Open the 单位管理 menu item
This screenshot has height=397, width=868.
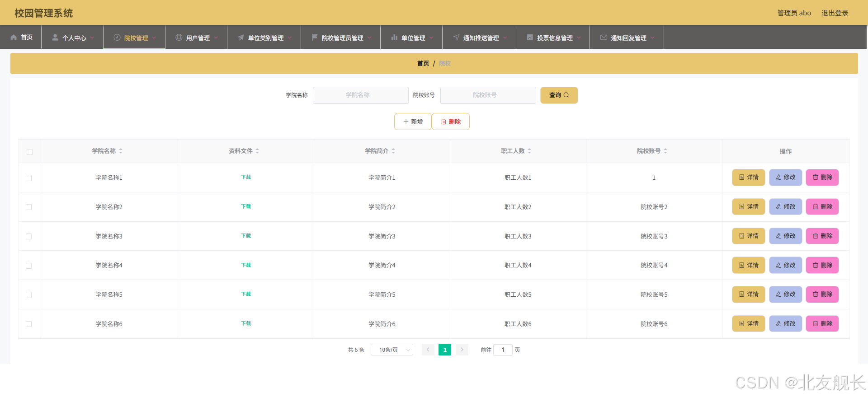coord(411,37)
